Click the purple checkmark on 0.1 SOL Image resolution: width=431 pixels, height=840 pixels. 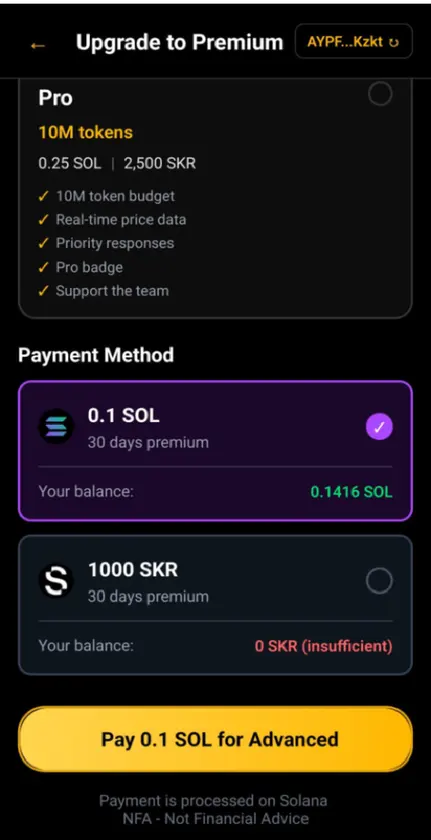[x=379, y=427]
